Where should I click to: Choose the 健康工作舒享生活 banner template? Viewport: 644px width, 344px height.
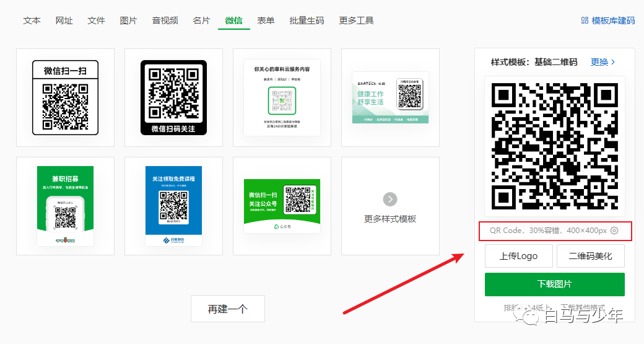click(390, 97)
